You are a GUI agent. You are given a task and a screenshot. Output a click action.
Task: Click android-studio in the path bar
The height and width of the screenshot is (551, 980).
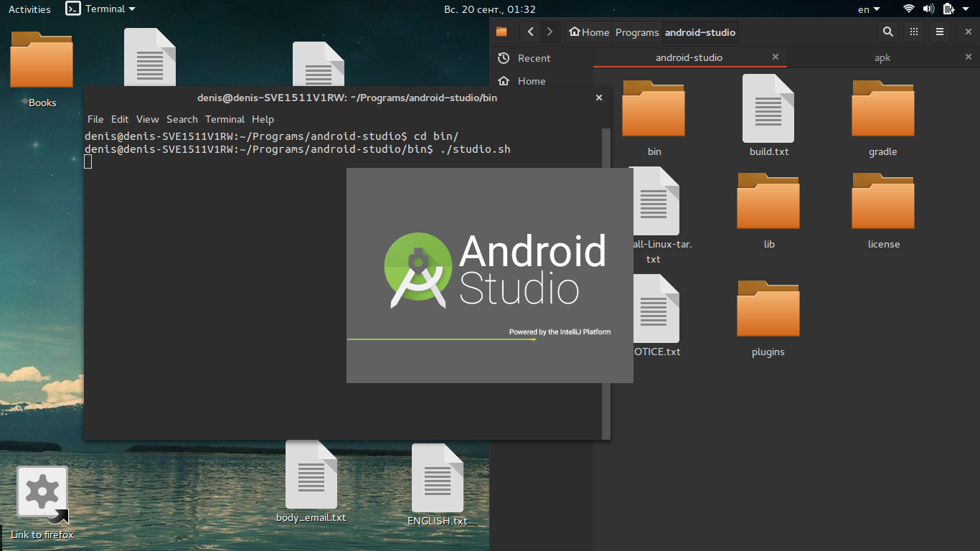pyautogui.click(x=700, y=32)
